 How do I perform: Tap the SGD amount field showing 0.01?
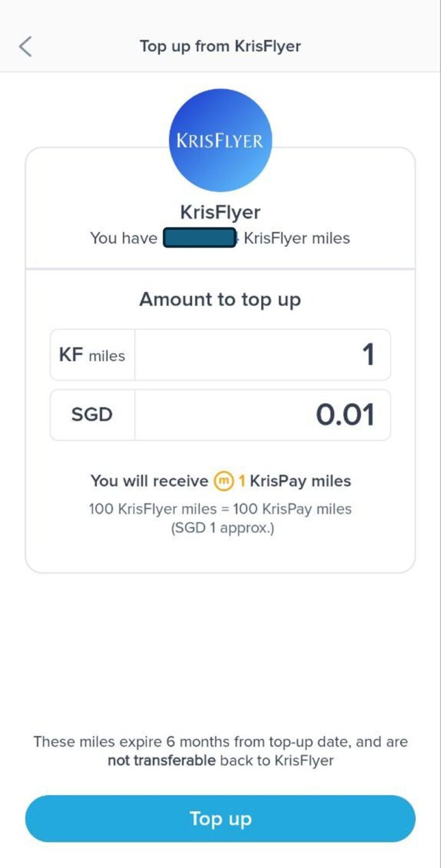click(262, 414)
